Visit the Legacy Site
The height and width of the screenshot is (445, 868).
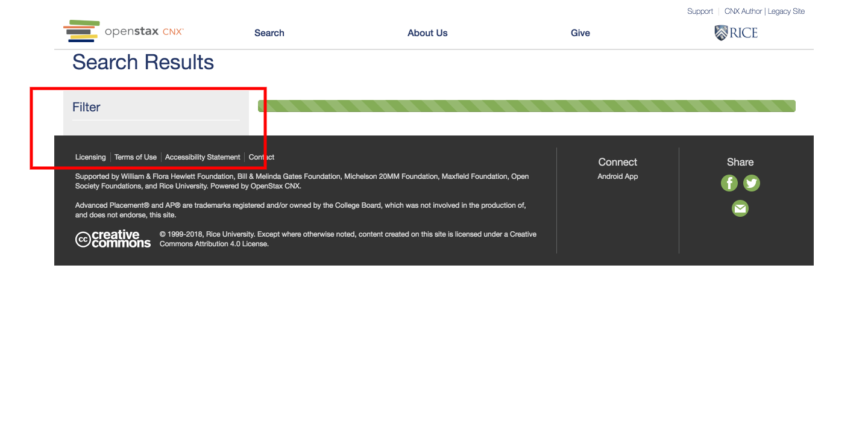pos(785,11)
